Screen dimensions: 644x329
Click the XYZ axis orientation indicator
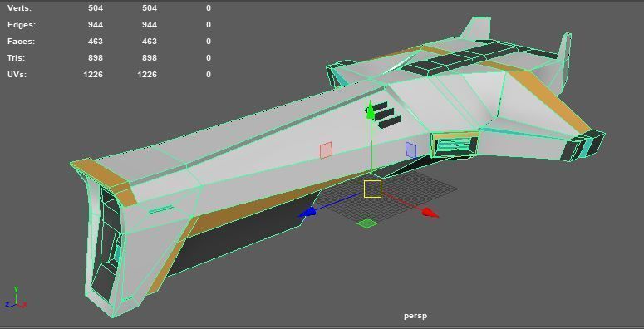(16, 298)
